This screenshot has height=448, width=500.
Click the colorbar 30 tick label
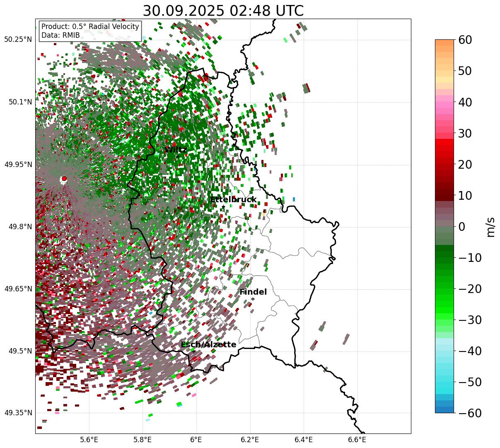point(464,133)
